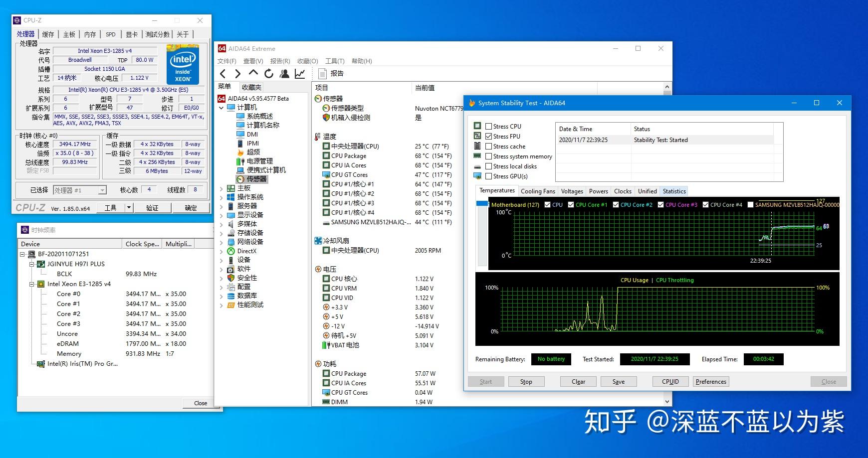Open the 处理器 #1 selection dropdown in CPU-Z
This screenshot has width=868, height=458.
point(103,190)
